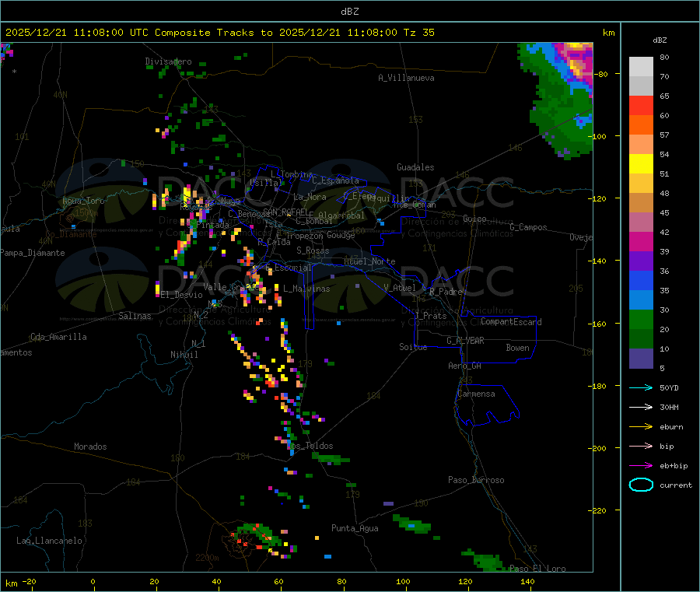Click the Pampa_Diamante map label
This screenshot has height=592, width=700.
click(33, 253)
